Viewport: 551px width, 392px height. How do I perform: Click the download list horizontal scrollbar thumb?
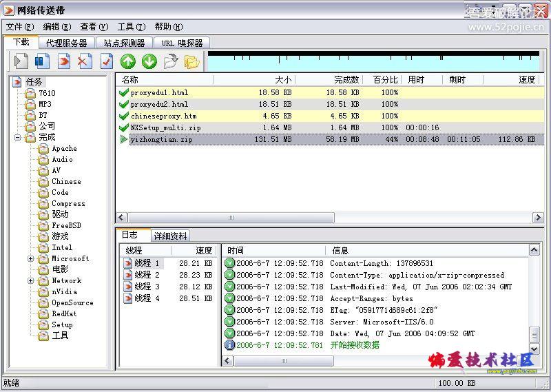coord(231,218)
